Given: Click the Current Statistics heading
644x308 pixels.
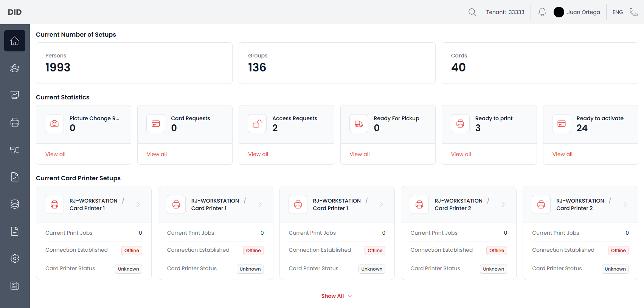Looking at the screenshot, I should 63,97.
